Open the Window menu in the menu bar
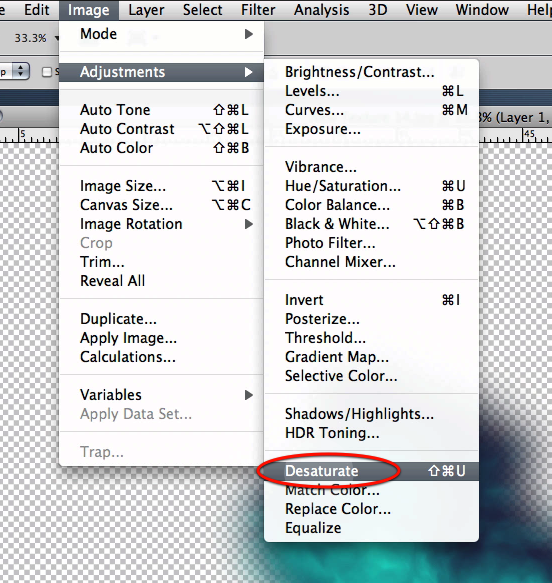552x583 pixels. [x=482, y=10]
